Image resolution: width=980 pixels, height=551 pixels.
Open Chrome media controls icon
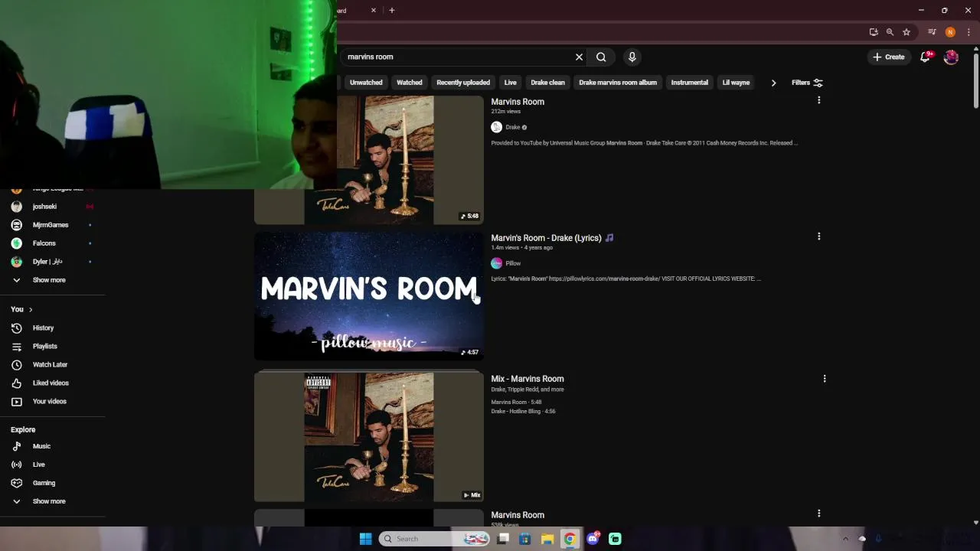tap(932, 32)
